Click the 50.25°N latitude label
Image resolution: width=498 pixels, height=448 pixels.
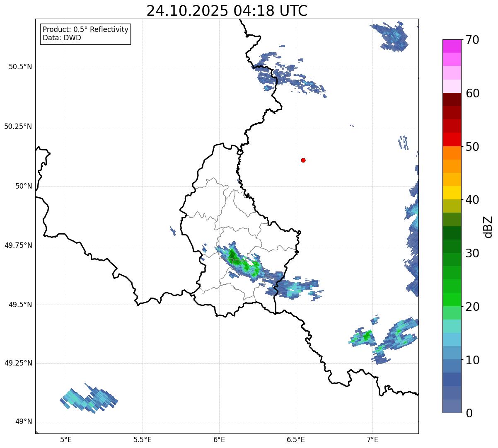point(18,126)
